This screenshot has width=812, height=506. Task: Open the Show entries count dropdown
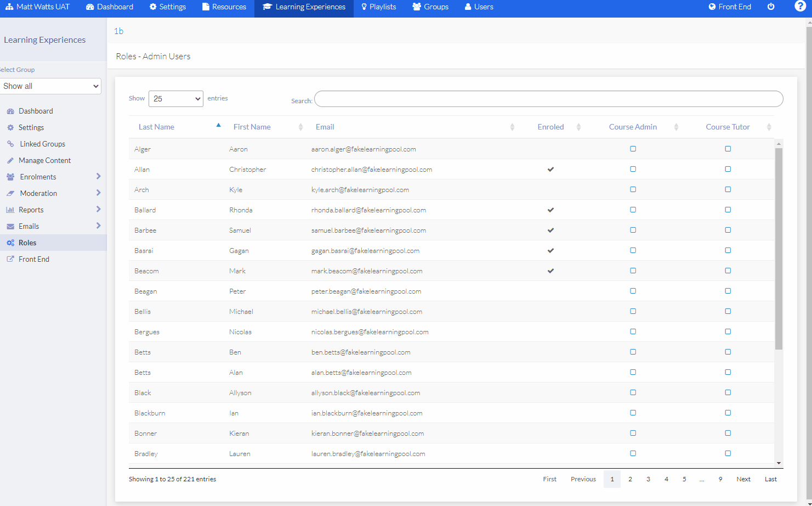[x=176, y=99]
